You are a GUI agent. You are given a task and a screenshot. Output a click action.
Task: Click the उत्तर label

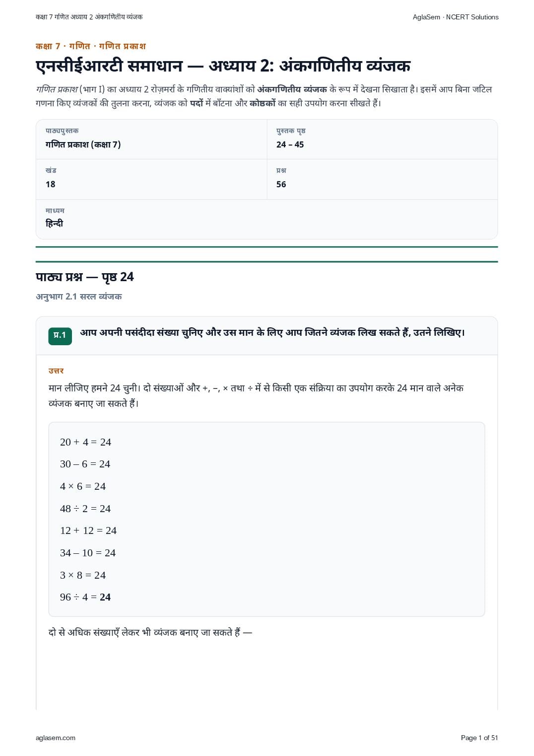tap(56, 371)
